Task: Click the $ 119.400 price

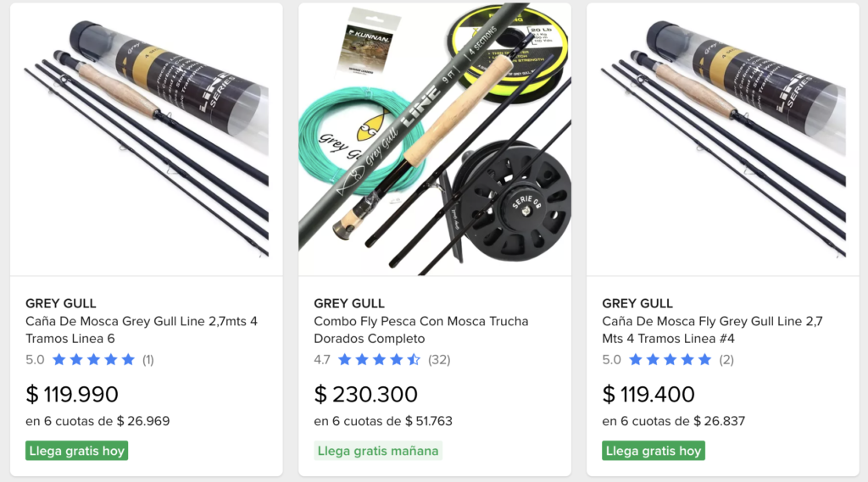Action: 648,395
